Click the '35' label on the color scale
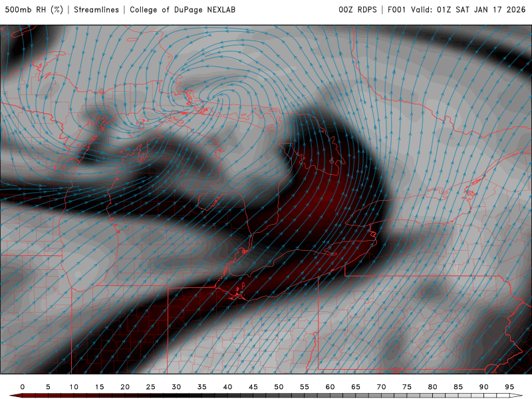 click(x=202, y=387)
